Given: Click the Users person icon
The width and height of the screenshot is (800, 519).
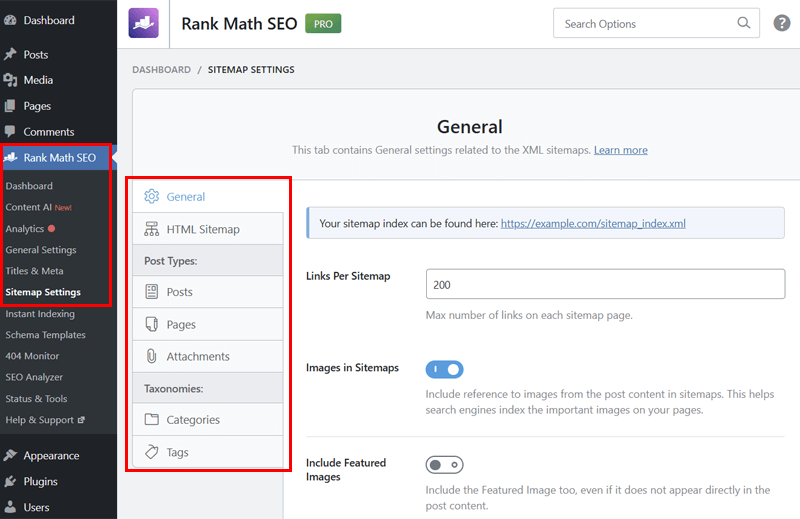Looking at the screenshot, I should (10, 507).
